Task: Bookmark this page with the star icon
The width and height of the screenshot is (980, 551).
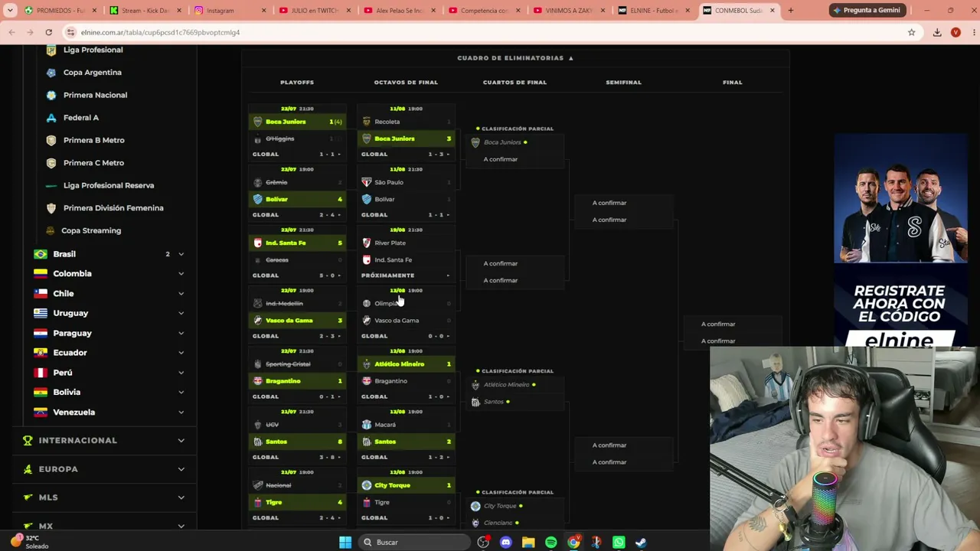Action: (x=911, y=32)
